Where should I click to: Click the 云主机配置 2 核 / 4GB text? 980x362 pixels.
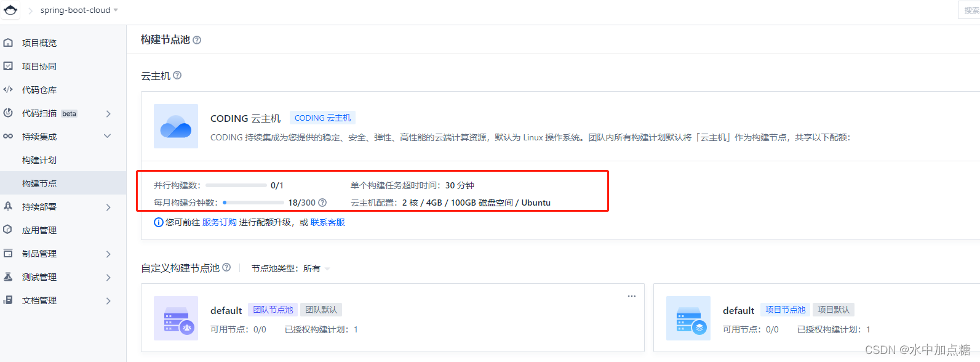pyautogui.click(x=450, y=203)
